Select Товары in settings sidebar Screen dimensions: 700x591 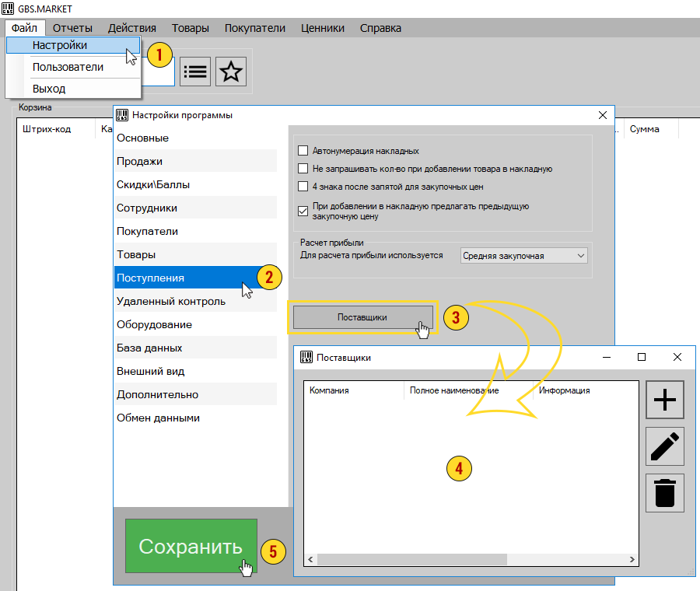(x=195, y=254)
